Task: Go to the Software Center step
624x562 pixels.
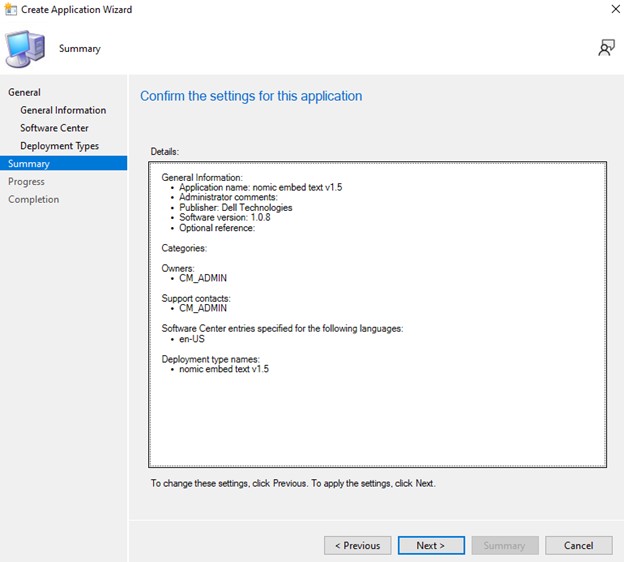Action: click(x=54, y=128)
